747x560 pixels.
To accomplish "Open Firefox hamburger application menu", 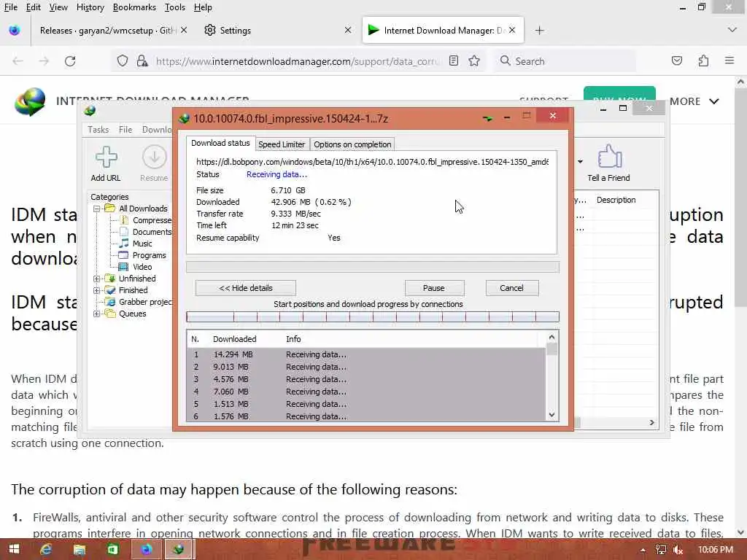I will tap(729, 61).
